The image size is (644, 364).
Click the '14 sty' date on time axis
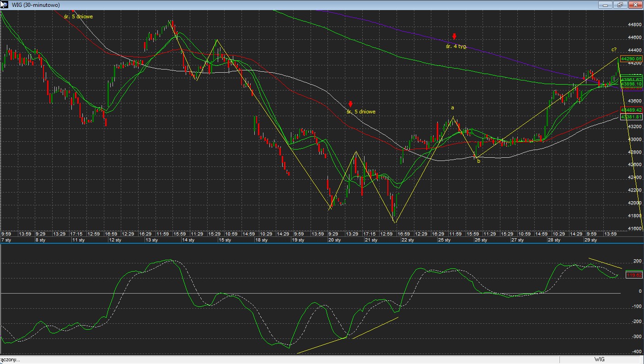[188, 240]
